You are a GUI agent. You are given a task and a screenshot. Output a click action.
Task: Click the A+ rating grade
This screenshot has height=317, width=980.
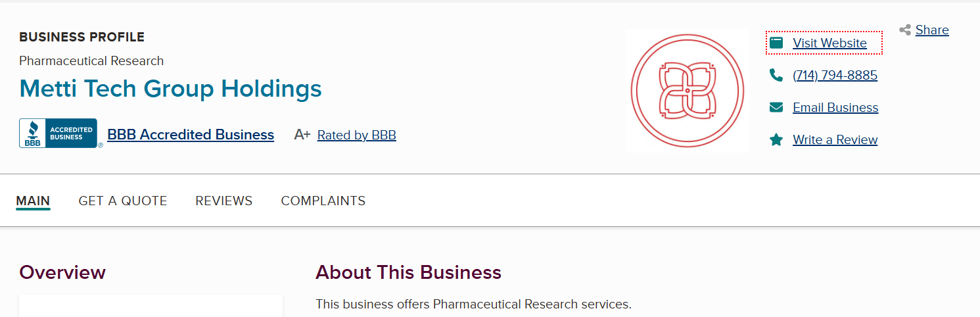[302, 135]
